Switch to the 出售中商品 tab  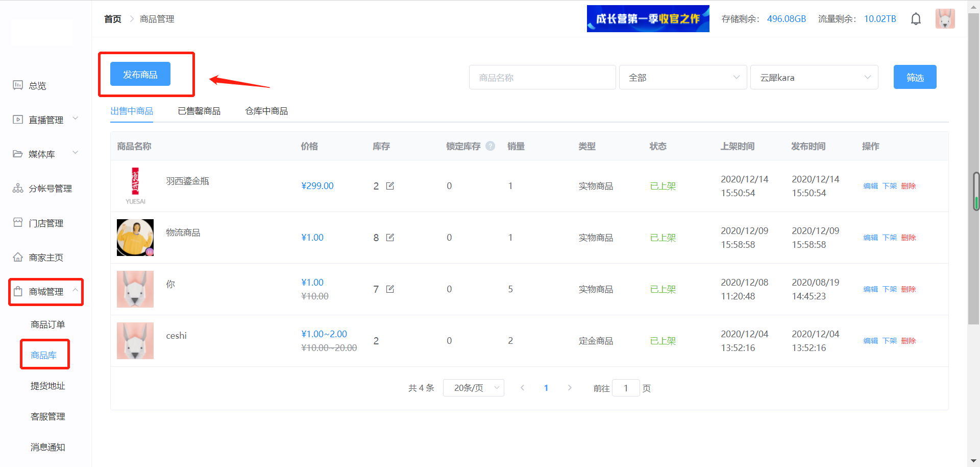[132, 111]
